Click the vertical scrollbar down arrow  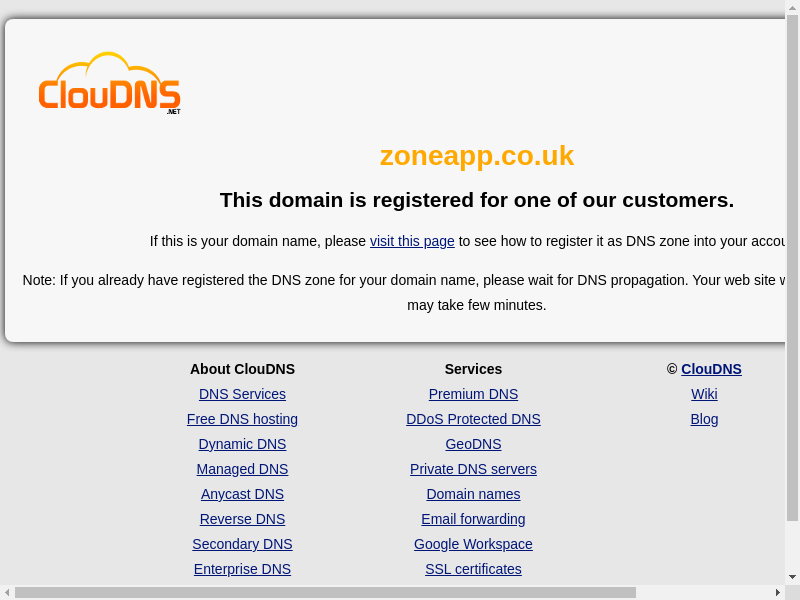[792, 577]
